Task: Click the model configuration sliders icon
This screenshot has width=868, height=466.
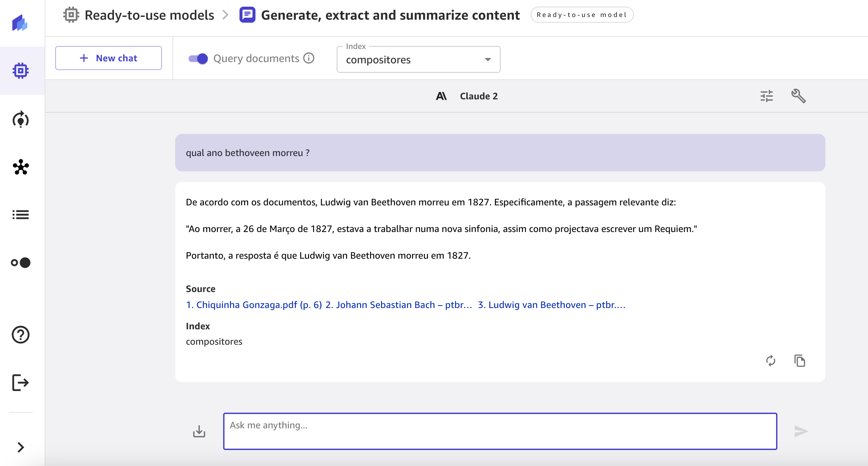Action: (x=766, y=96)
